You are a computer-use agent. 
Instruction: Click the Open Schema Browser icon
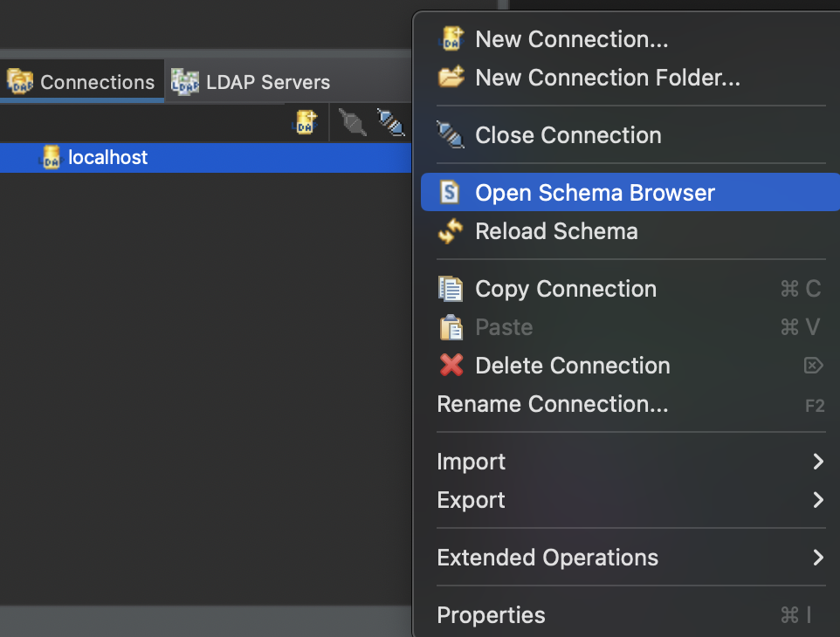(450, 193)
